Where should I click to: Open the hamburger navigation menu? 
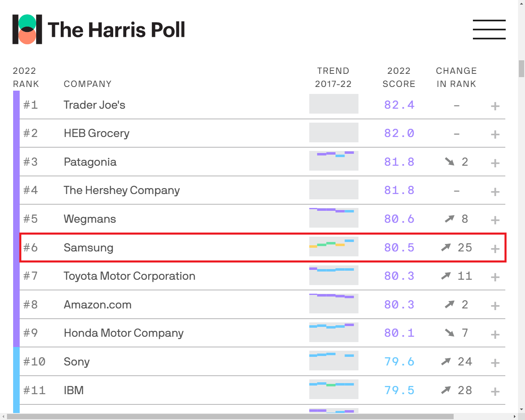coord(489,30)
